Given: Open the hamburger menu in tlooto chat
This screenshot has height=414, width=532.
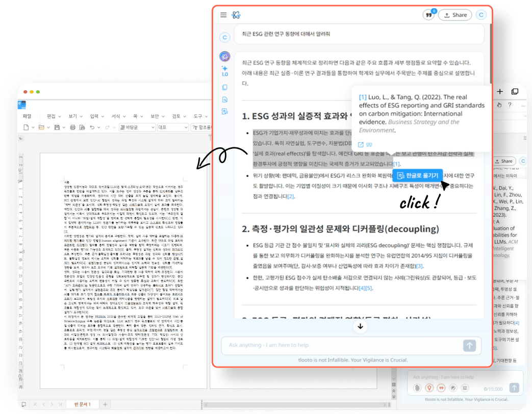Looking at the screenshot, I should tap(223, 15).
